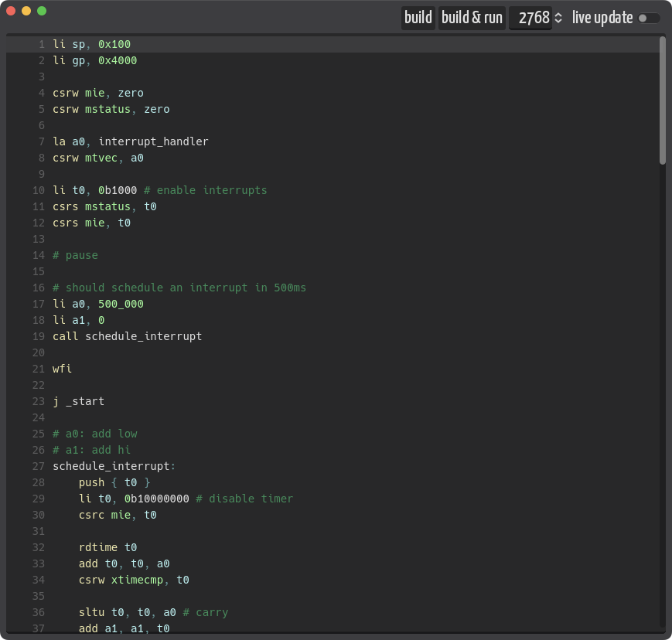The width and height of the screenshot is (672, 640).
Task: Place cursor on 'li sp, 0x100'
Action: pos(91,45)
